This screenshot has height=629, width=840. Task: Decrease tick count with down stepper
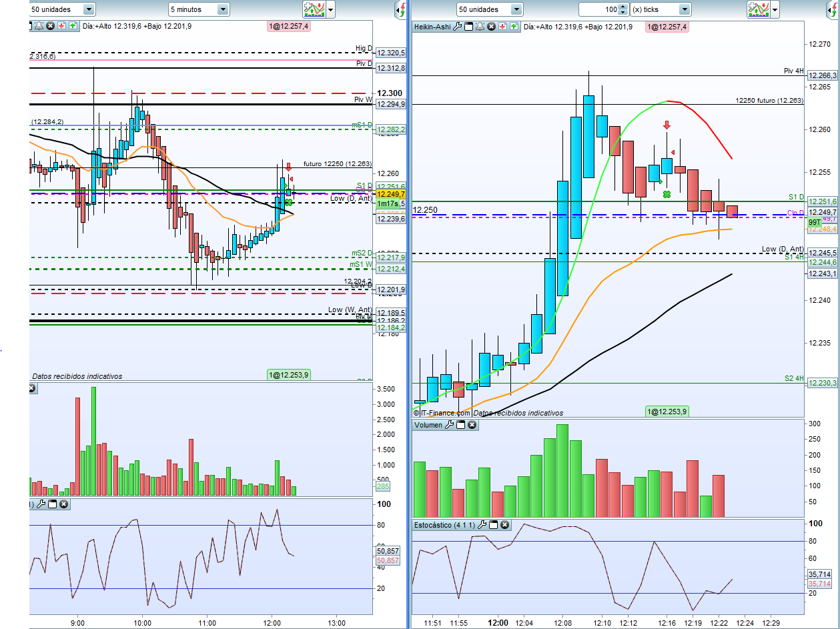click(x=623, y=13)
